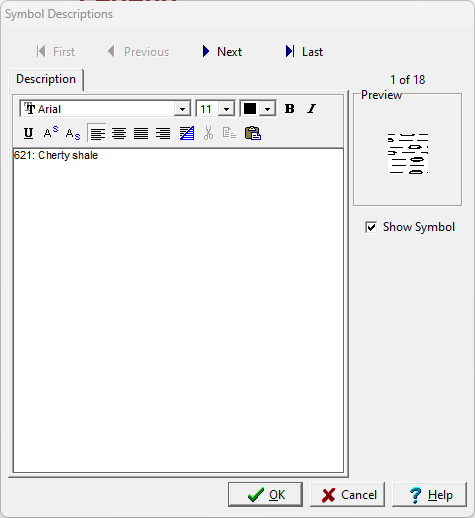Select the Description tab
The image size is (475, 518).
click(46, 79)
